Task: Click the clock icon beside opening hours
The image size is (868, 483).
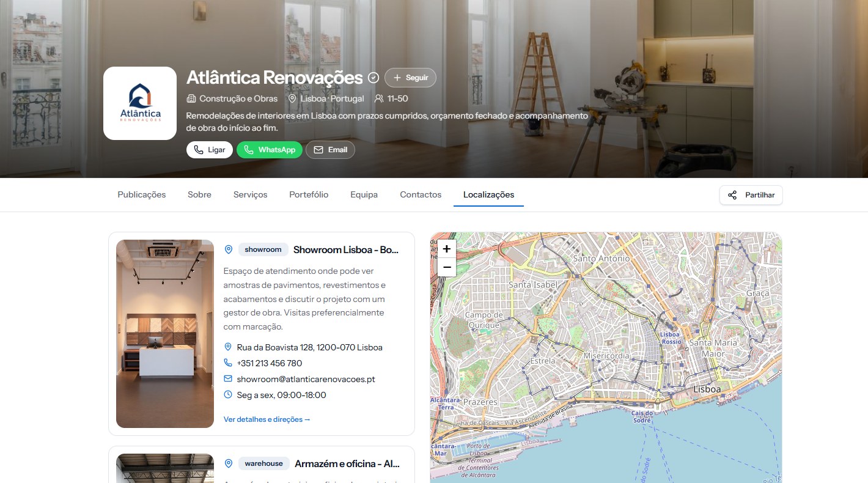Action: (x=228, y=394)
